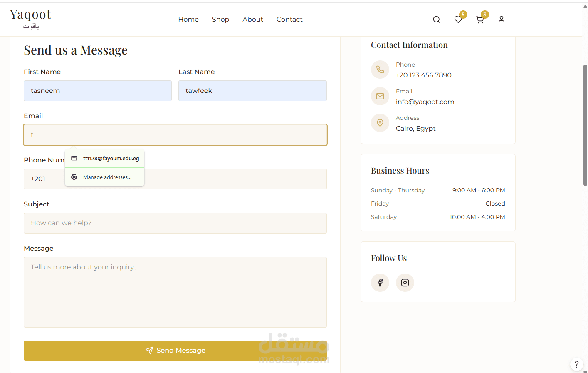The image size is (588, 373).
Task: Click into the Email input field
Action: tap(175, 135)
